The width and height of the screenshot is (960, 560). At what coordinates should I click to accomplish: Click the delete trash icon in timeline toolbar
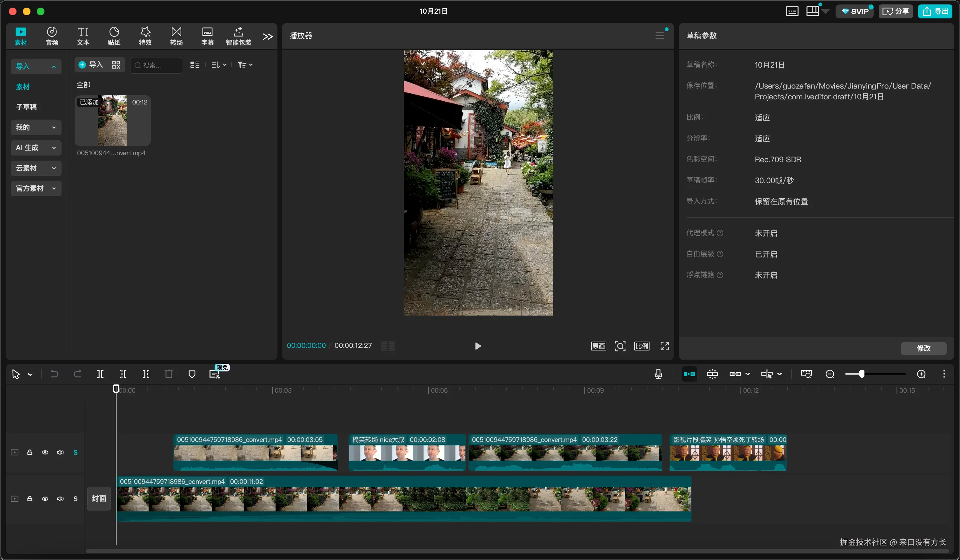click(x=169, y=374)
